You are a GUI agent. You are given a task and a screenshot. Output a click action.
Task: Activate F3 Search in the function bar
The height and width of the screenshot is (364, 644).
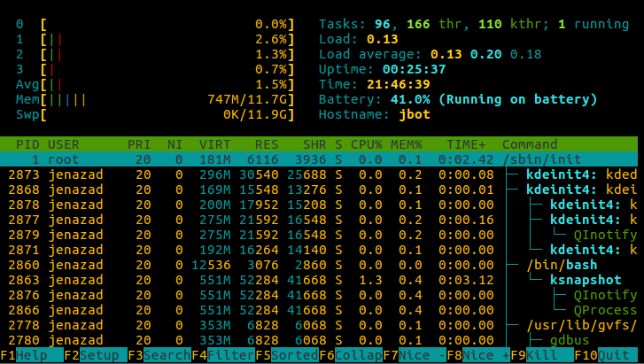point(159,355)
